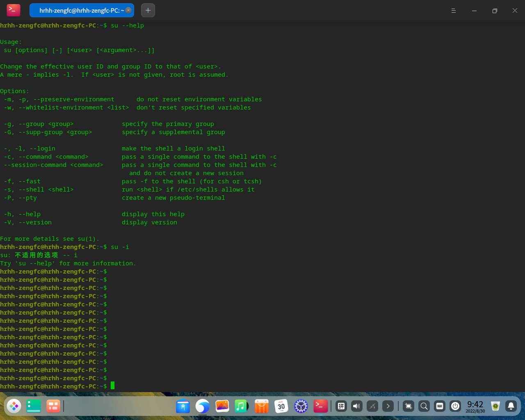
Task: Open the notification bell in the dock
Action: click(x=511, y=406)
